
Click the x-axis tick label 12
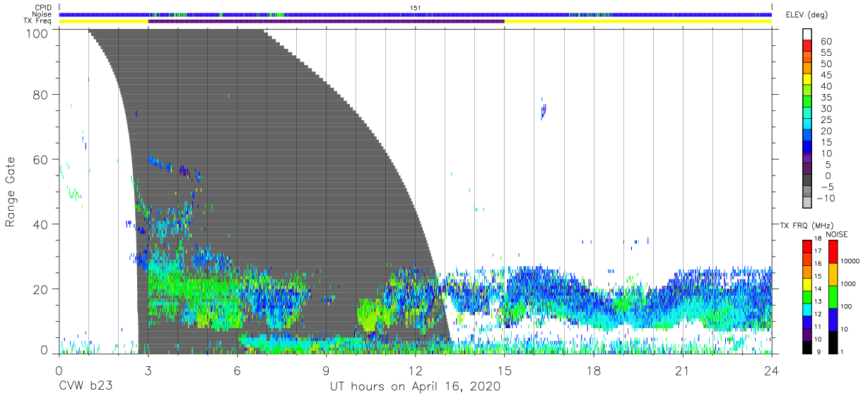(416, 371)
